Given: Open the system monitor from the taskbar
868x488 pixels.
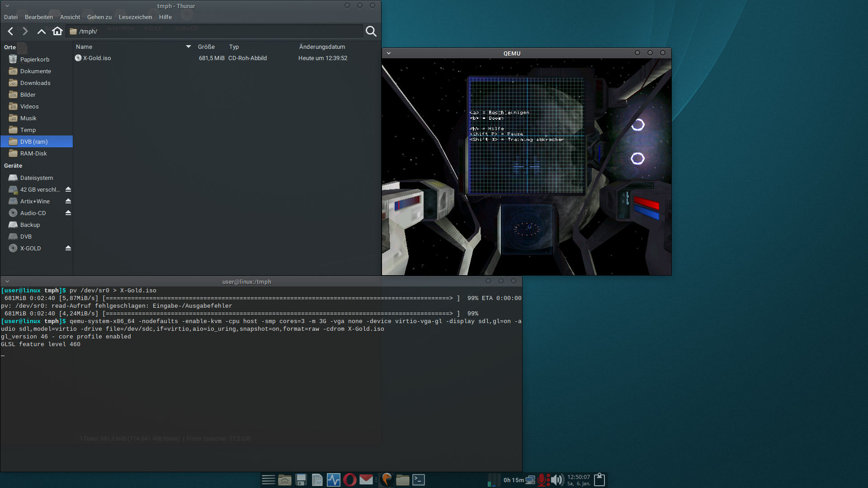Looking at the screenshot, I should coord(333,479).
